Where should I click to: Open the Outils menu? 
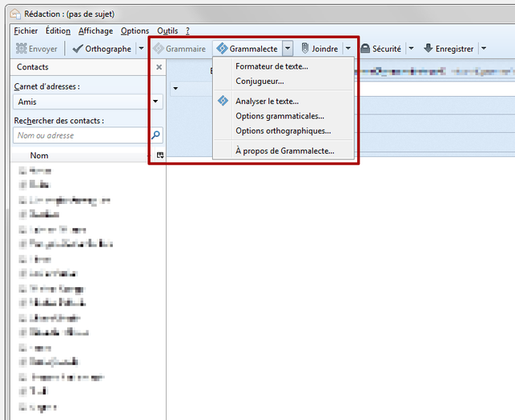coord(167,31)
